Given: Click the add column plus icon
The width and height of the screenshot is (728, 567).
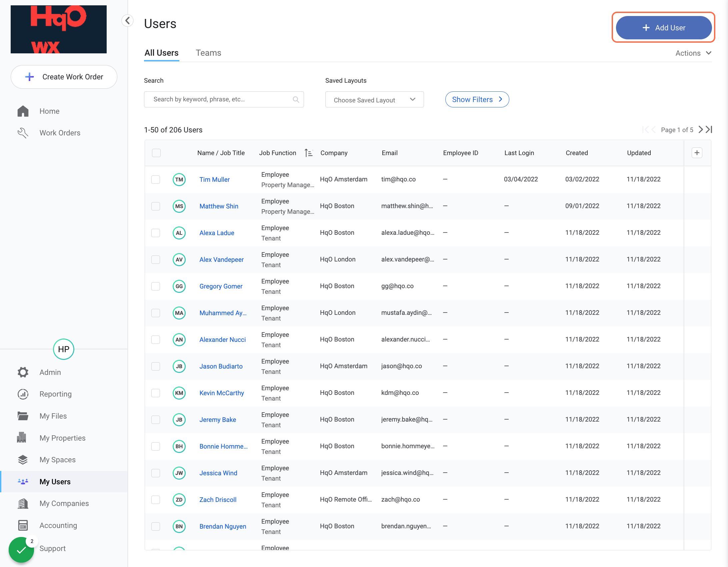Looking at the screenshot, I should pyautogui.click(x=697, y=153).
